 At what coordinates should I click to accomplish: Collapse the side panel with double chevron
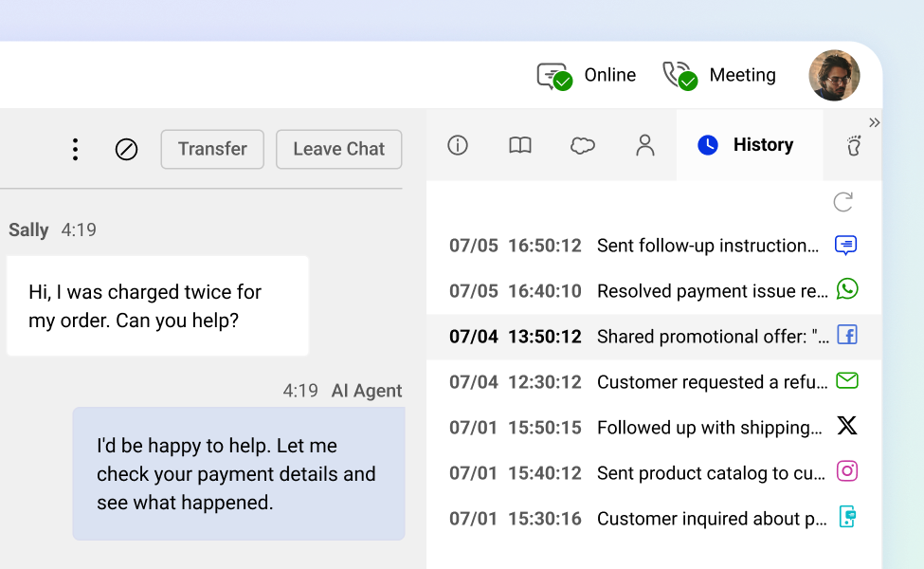[x=874, y=122]
